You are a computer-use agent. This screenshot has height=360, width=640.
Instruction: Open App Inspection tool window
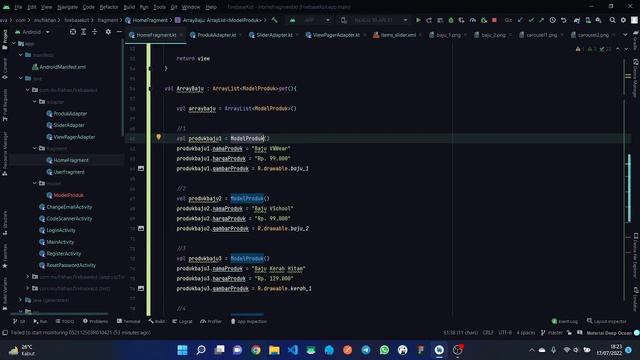click(x=249, y=322)
